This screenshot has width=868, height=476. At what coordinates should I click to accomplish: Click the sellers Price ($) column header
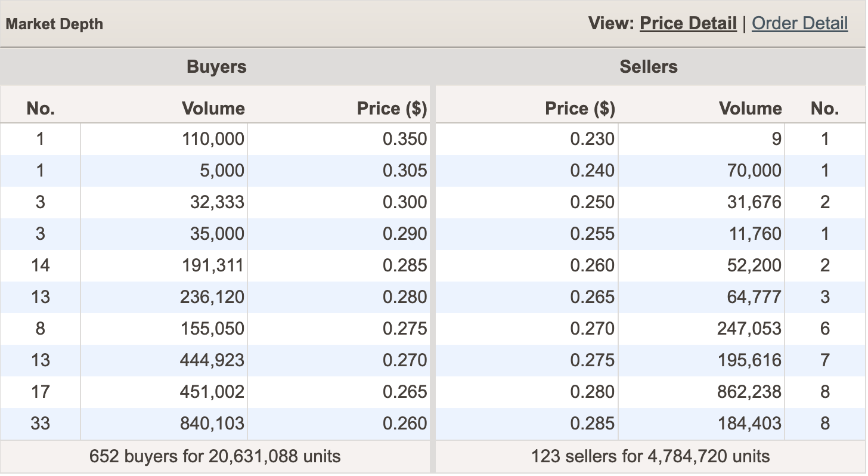pyautogui.click(x=579, y=109)
